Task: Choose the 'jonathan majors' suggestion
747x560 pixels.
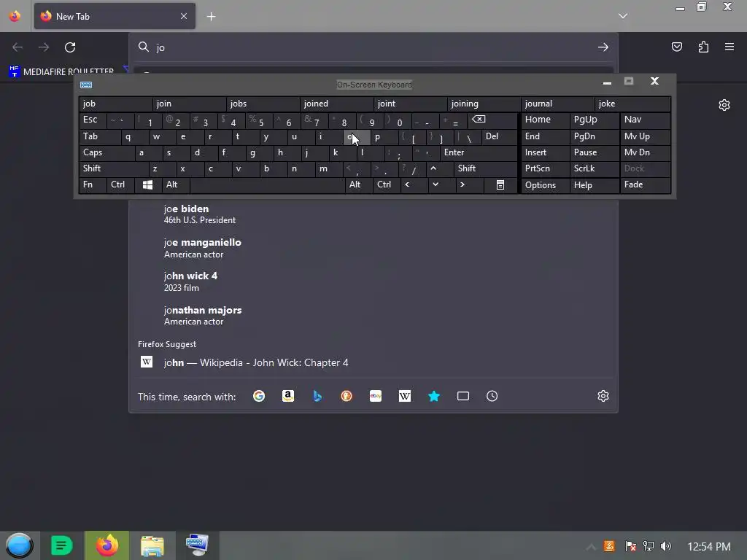Action: [373, 315]
